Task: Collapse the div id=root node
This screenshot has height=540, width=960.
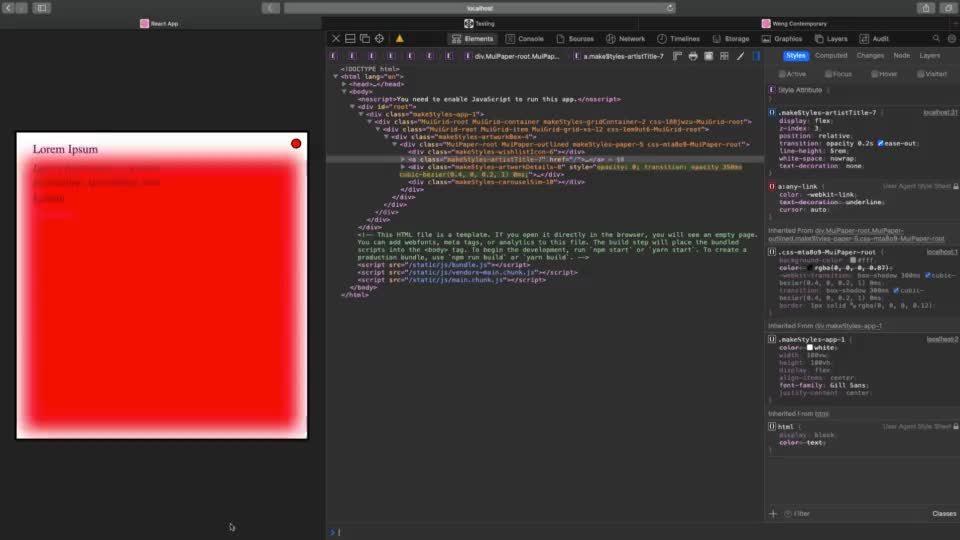Action: tap(353, 107)
